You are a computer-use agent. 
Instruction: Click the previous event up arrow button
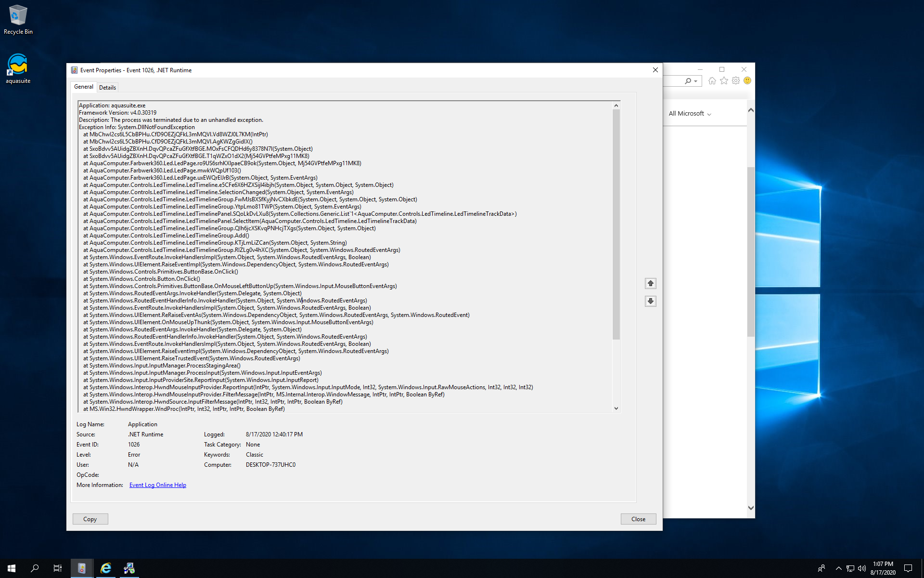pos(650,283)
